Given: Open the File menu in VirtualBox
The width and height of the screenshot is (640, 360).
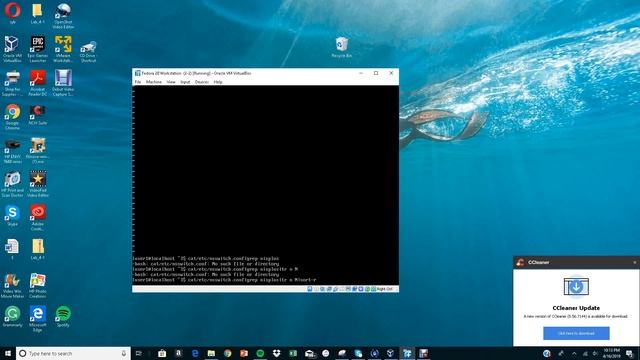Looking at the screenshot, I should pos(138,82).
